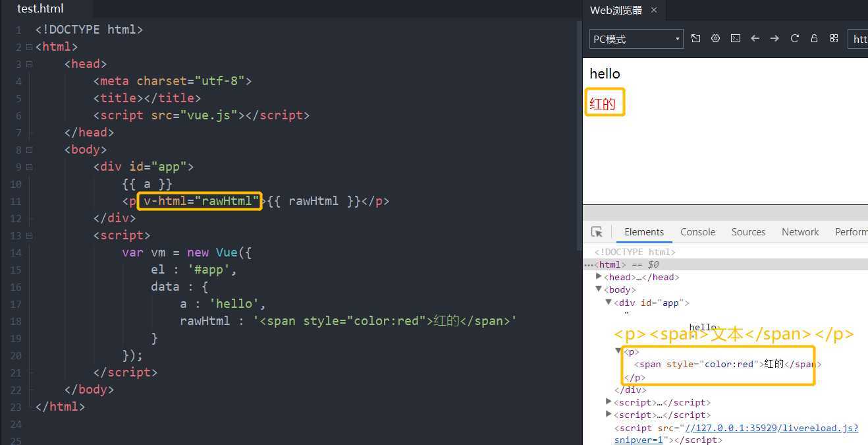Select the span style="color:red" DOM row
The height and width of the screenshot is (445, 868).
click(x=727, y=364)
